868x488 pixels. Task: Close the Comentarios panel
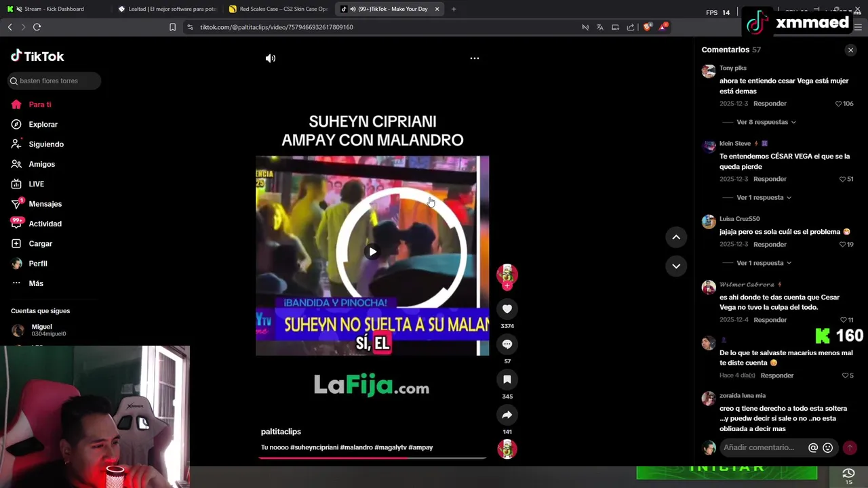[x=850, y=50]
